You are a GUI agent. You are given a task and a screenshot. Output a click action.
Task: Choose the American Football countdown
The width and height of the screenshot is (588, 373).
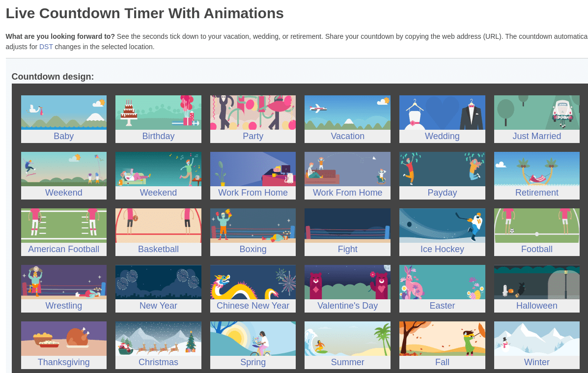[63, 232]
